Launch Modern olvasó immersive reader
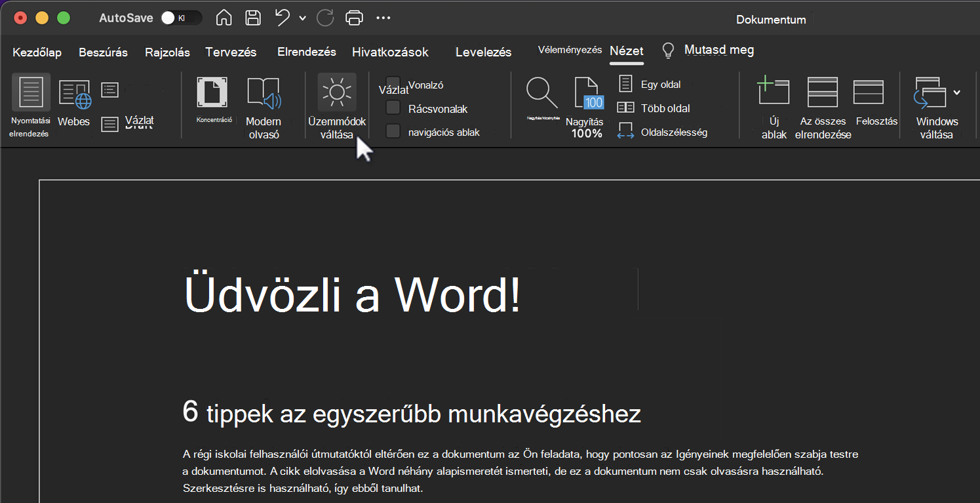 [x=264, y=93]
